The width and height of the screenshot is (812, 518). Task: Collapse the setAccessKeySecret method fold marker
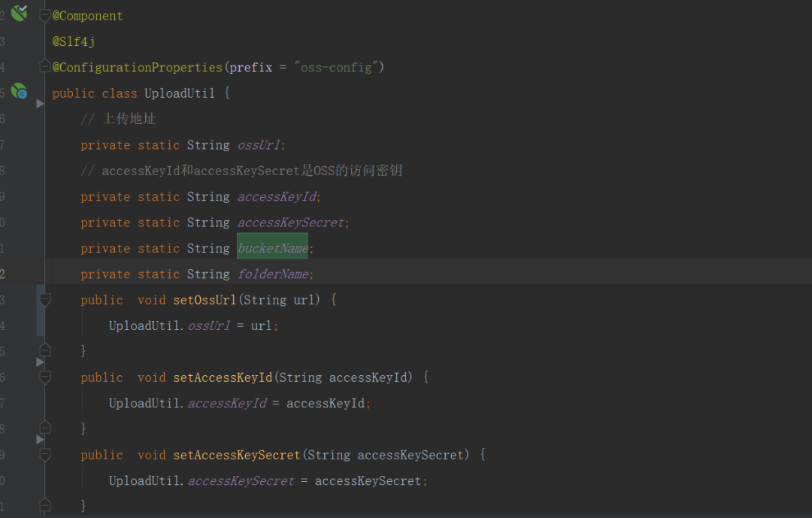(x=45, y=455)
